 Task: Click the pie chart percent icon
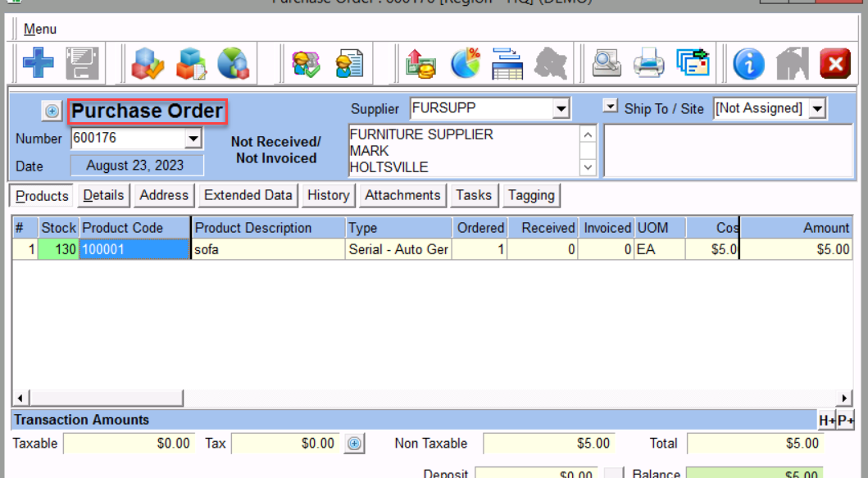tap(466, 63)
